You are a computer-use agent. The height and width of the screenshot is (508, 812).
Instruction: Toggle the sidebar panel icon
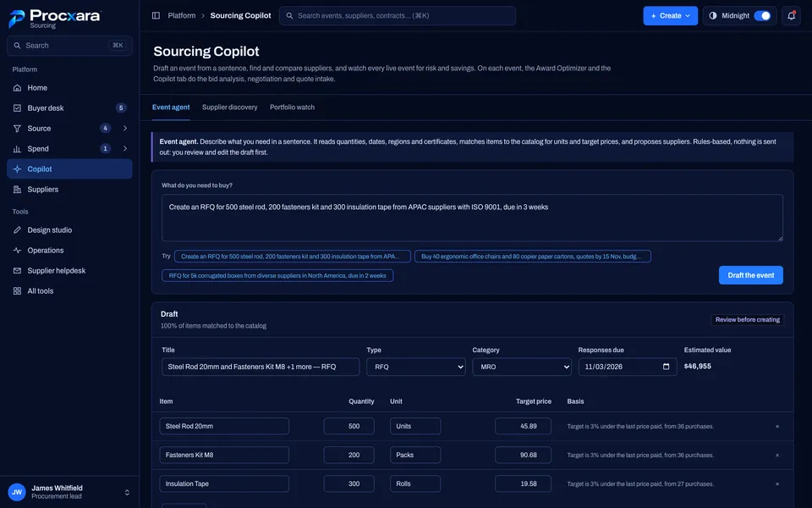(x=156, y=15)
